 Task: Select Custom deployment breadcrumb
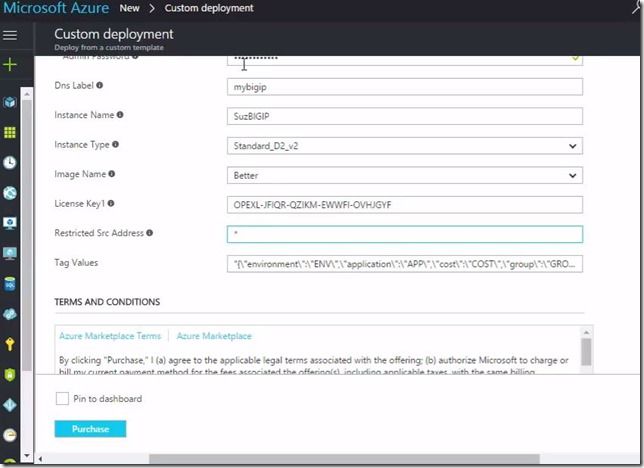[x=209, y=8]
